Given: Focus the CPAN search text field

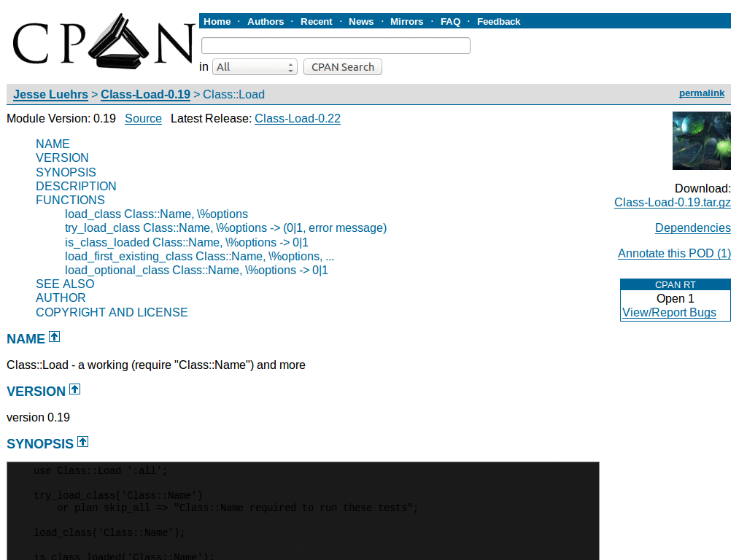Looking at the screenshot, I should (x=336, y=45).
